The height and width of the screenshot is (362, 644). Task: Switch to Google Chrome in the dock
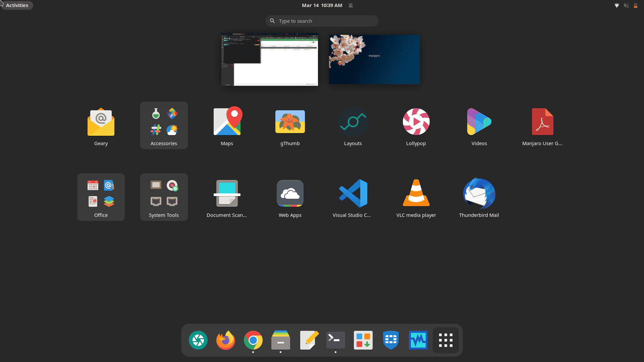(253, 340)
